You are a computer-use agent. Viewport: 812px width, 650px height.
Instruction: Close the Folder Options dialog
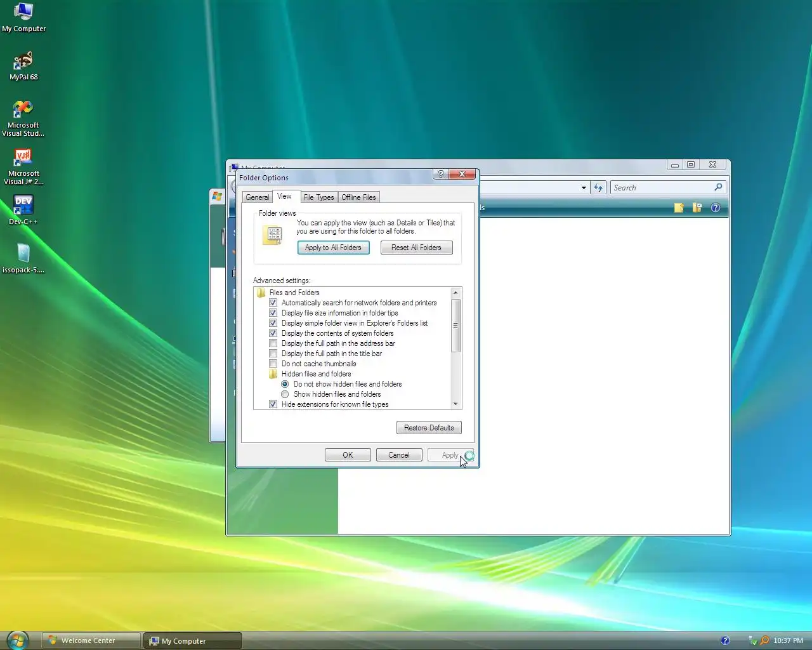462,174
